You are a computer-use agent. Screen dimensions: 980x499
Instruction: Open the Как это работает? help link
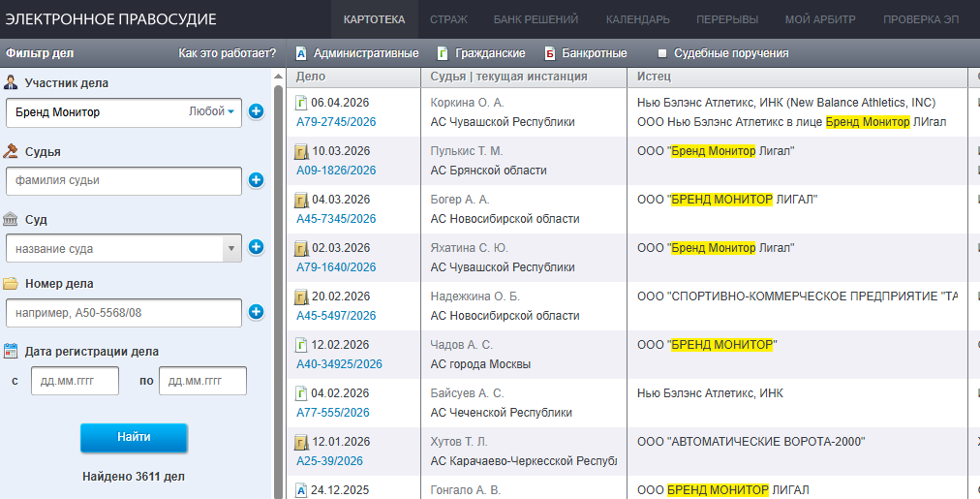(227, 53)
